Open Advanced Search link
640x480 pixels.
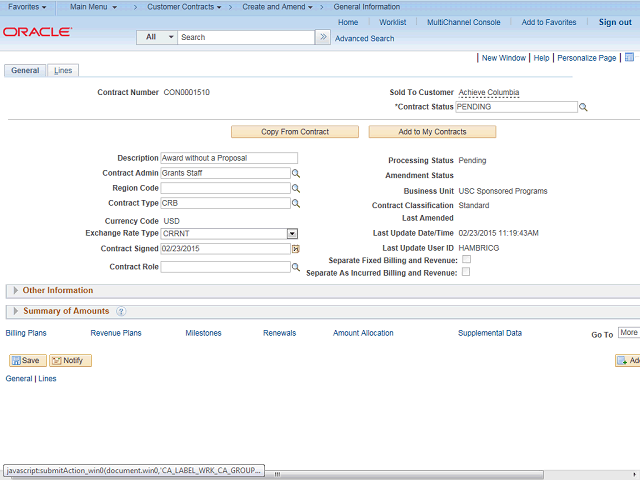(364, 38)
